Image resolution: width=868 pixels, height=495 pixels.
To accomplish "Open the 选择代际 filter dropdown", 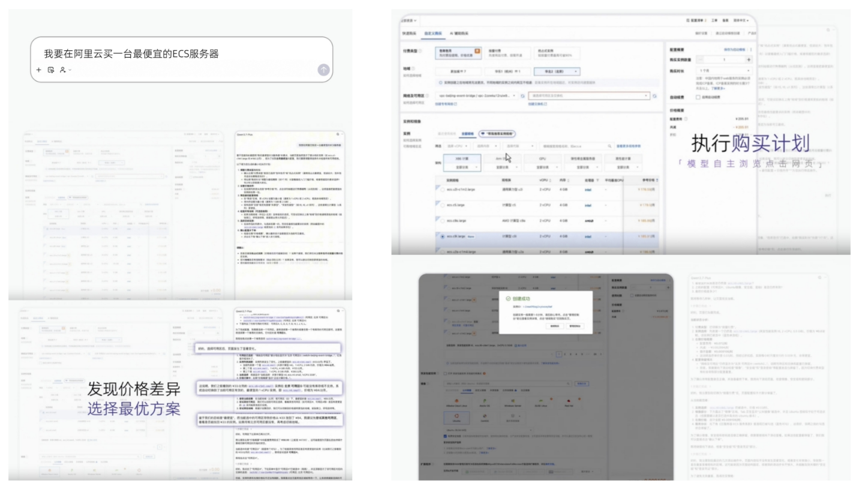I will pos(519,146).
